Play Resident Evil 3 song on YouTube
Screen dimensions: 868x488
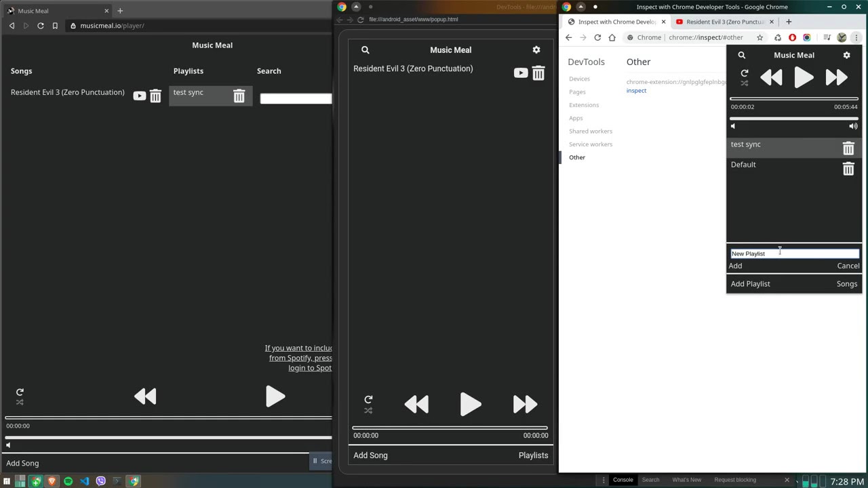point(520,73)
